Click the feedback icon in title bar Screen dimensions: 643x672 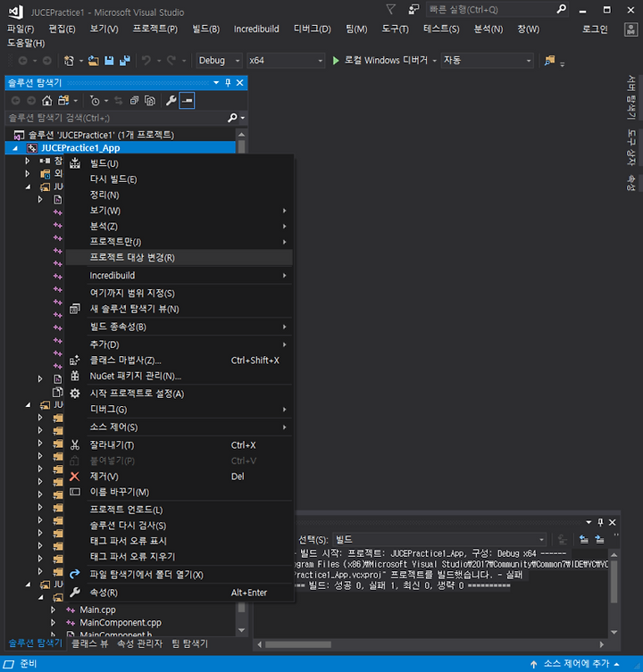coord(413,9)
